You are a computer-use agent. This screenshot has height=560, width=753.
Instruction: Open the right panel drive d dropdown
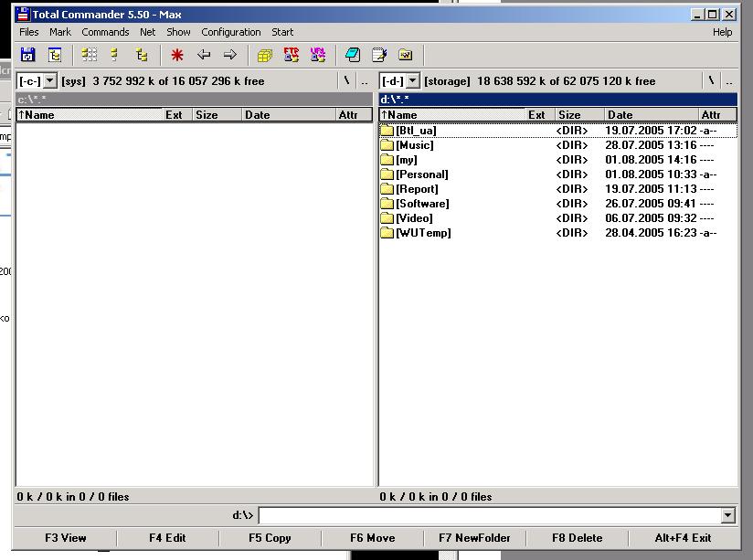(x=412, y=80)
